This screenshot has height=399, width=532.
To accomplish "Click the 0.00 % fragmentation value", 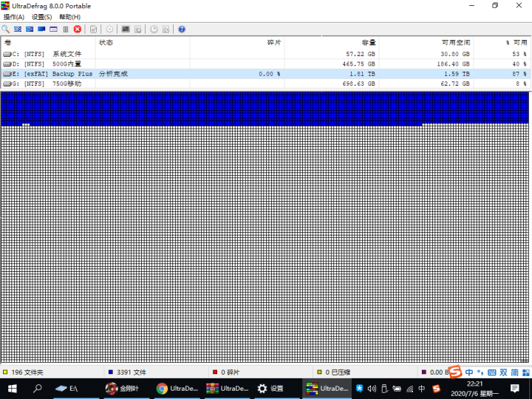I will pos(270,74).
